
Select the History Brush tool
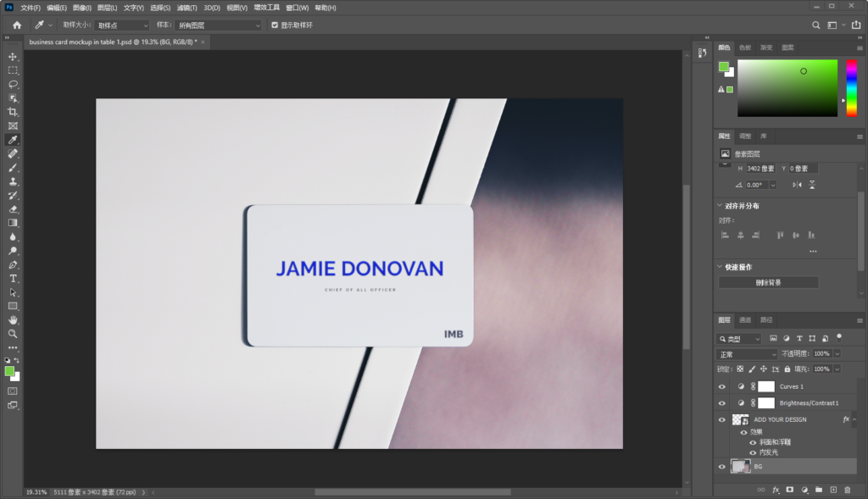coord(13,196)
